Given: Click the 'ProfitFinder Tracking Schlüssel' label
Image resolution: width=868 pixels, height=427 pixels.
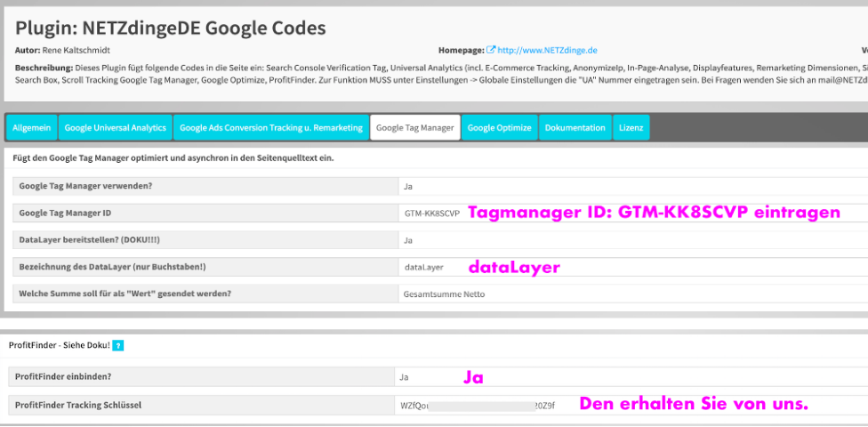Looking at the screenshot, I should pyautogui.click(x=78, y=405).
